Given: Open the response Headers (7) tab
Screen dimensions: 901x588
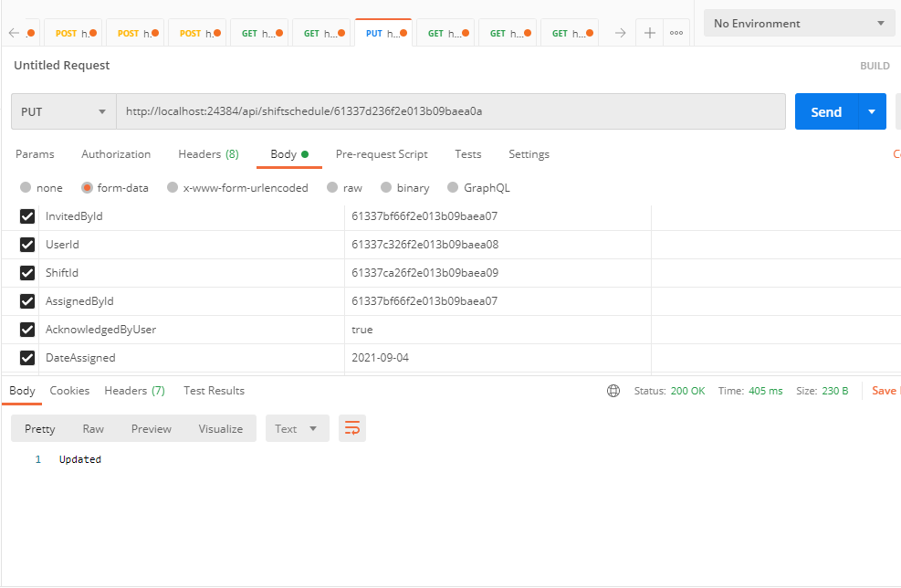Looking at the screenshot, I should click(x=134, y=391).
